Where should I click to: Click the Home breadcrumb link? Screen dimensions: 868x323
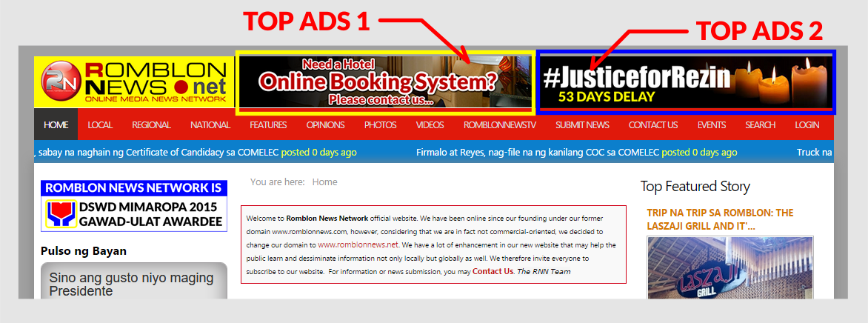point(324,182)
